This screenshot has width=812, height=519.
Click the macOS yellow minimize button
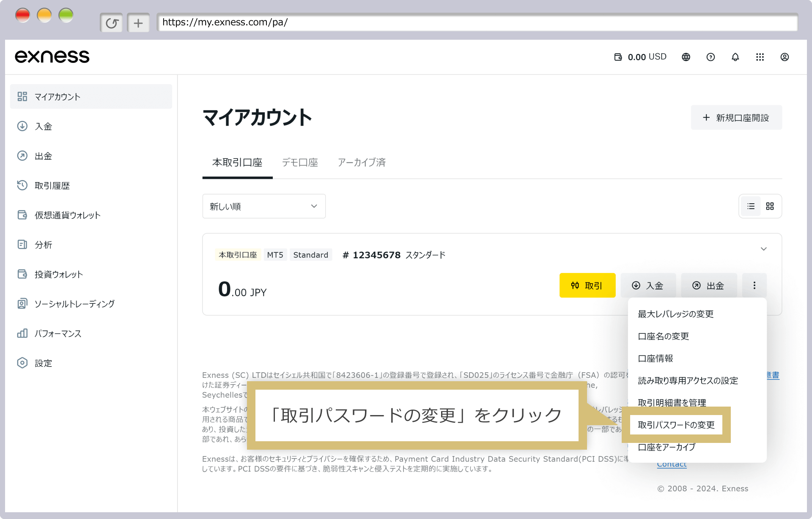point(44,15)
